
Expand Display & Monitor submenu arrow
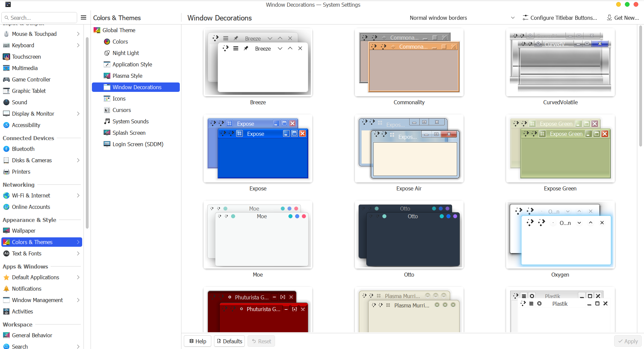click(78, 114)
